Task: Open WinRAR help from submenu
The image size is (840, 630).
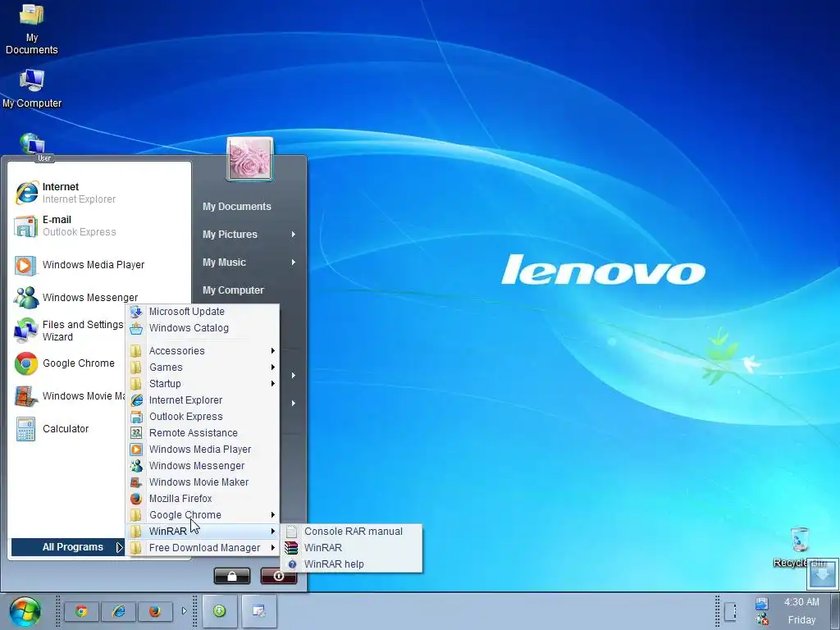Action: [x=351, y=564]
